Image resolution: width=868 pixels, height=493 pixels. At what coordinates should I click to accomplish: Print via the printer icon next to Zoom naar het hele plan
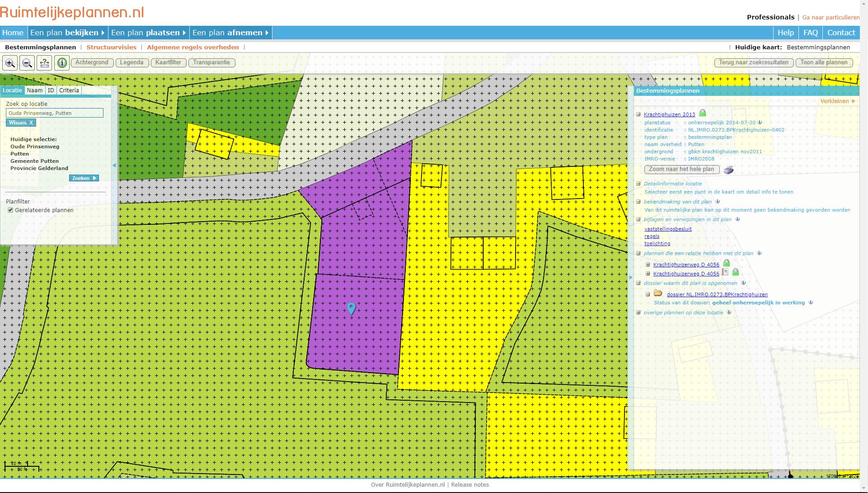point(728,170)
